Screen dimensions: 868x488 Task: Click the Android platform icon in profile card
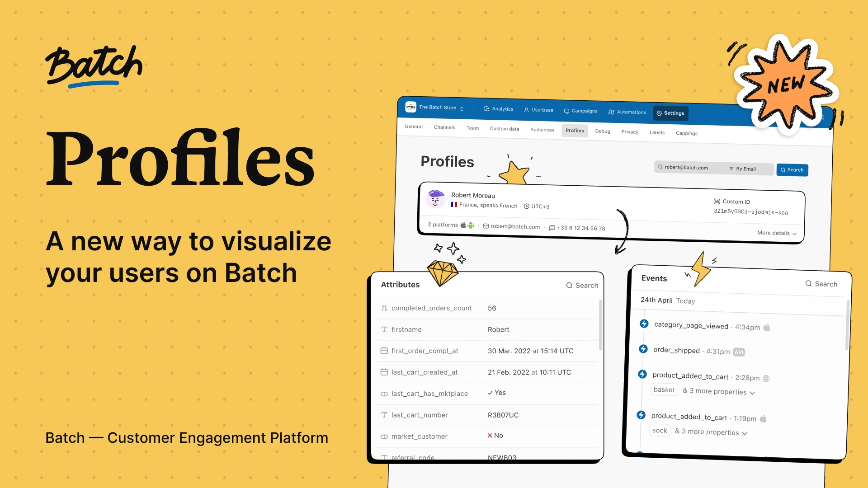[471, 225]
